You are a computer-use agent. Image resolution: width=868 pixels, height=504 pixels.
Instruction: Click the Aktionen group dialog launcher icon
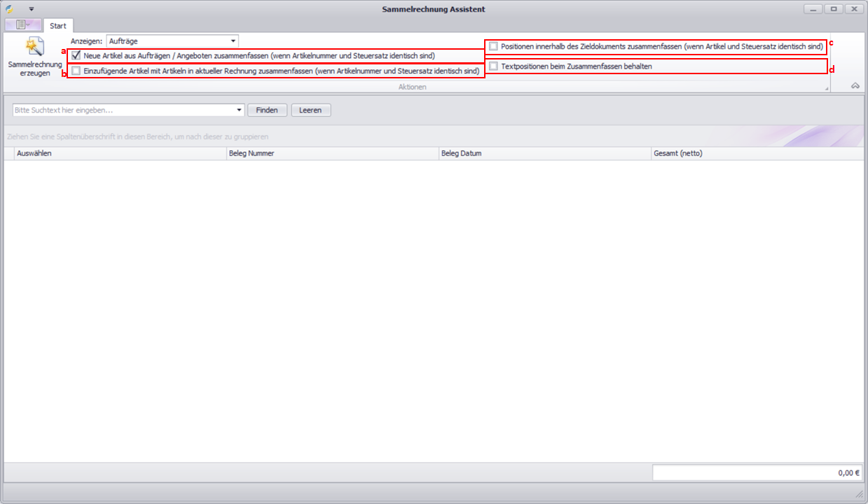826,89
